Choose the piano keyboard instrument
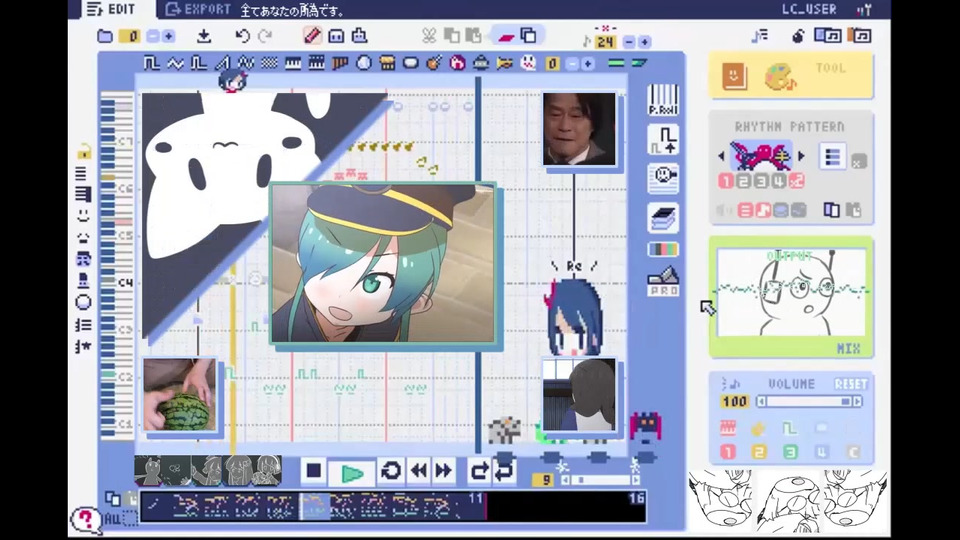This screenshot has height=540, width=960. pyautogui.click(x=293, y=63)
